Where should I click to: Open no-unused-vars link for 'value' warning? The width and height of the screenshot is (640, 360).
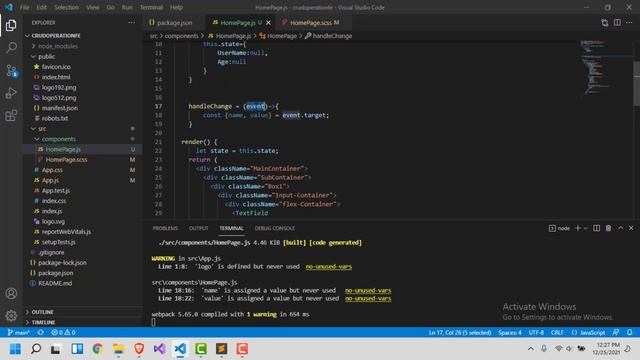coord(368,298)
